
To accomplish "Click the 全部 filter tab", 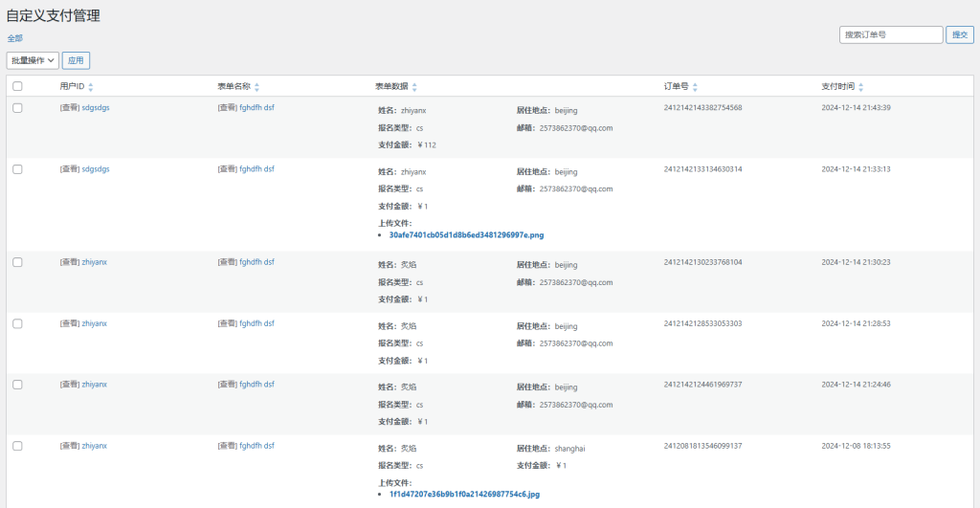I will tap(14, 38).
